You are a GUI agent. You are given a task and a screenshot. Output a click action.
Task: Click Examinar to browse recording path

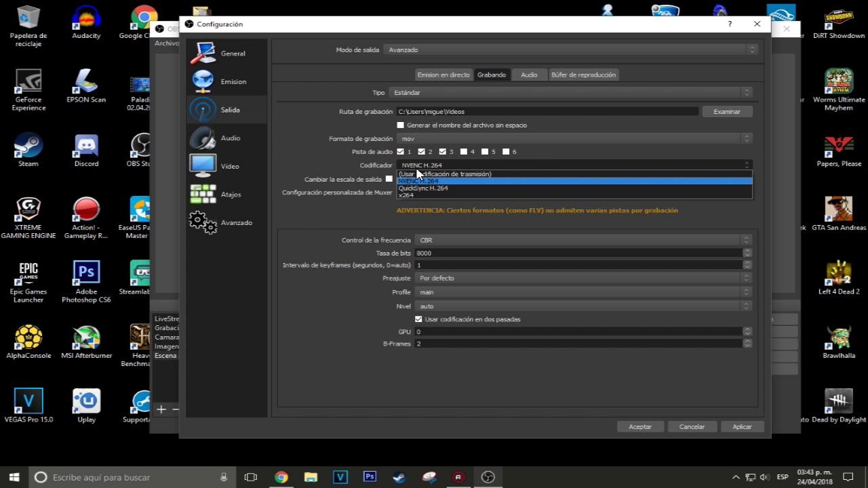(x=726, y=110)
